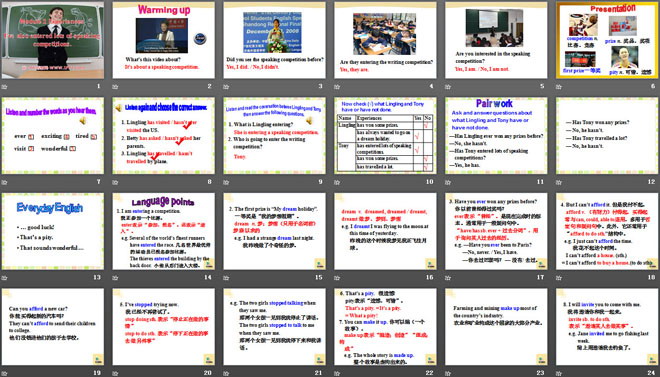Select slide 1 title thumbnail with teacher photo
Image resolution: width=660 pixels, height=377 pixels.
click(x=53, y=40)
